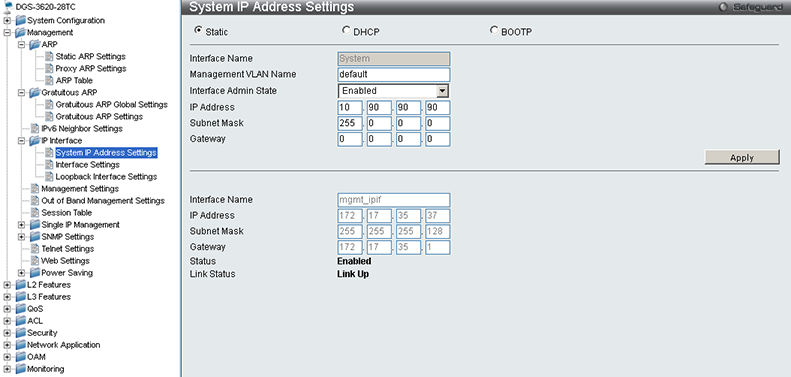The height and width of the screenshot is (377, 791).
Task: Expand the OAM tree node
Action: pyautogui.click(x=7, y=357)
